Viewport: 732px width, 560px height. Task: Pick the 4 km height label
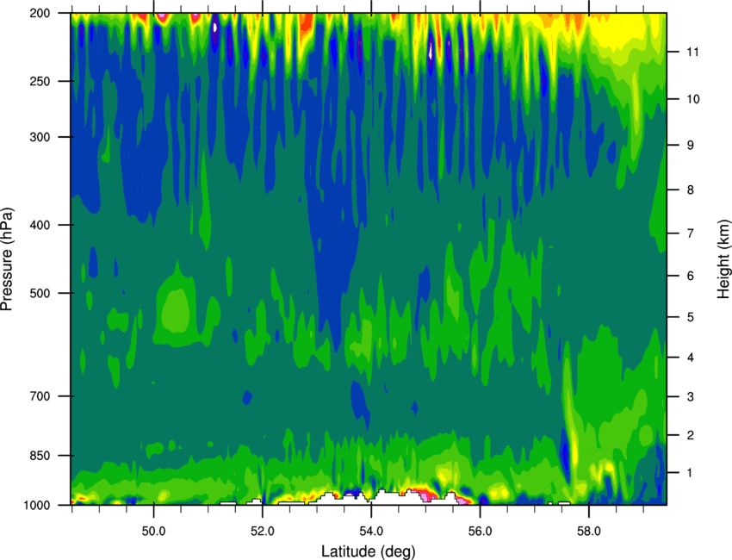pos(691,358)
